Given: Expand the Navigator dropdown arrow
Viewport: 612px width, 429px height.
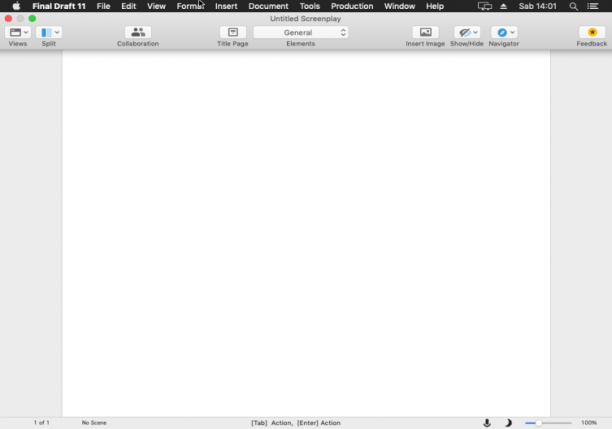Looking at the screenshot, I should [x=512, y=32].
